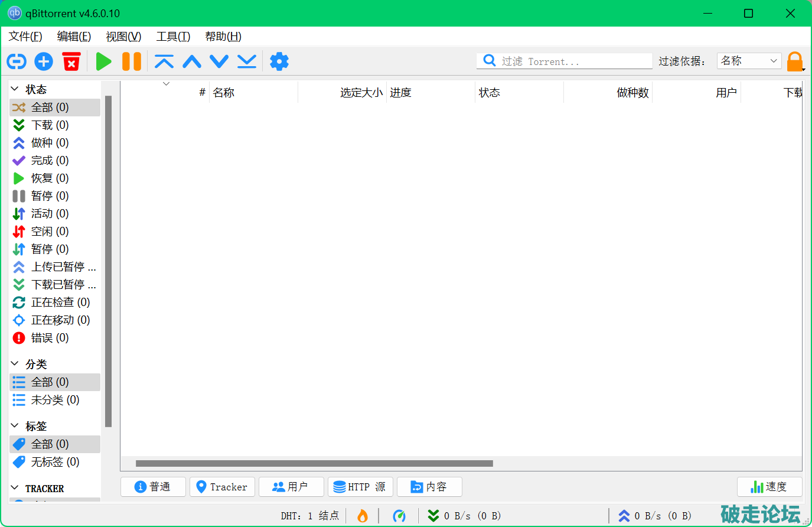Open the 工具(T) menu

tap(173, 37)
